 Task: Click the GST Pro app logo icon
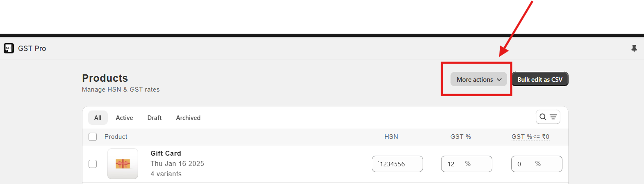[x=9, y=48]
